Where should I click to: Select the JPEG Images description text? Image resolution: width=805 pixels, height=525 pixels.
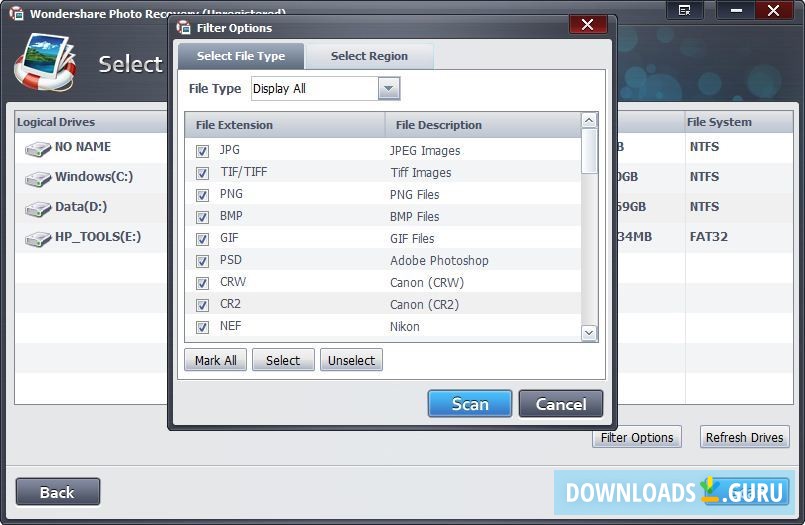point(425,151)
